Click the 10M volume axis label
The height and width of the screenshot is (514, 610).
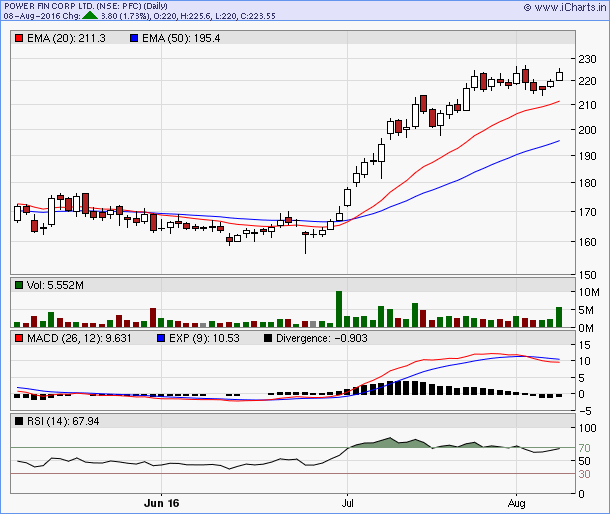tap(589, 292)
